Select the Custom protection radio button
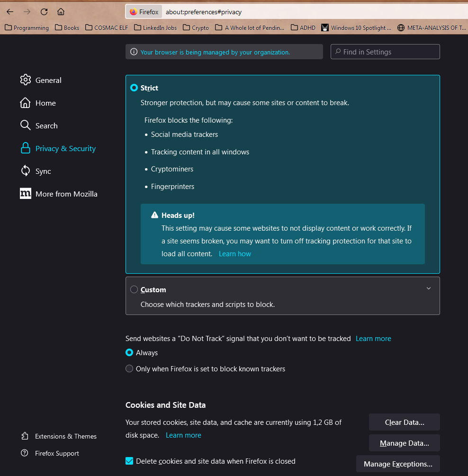 [134, 289]
